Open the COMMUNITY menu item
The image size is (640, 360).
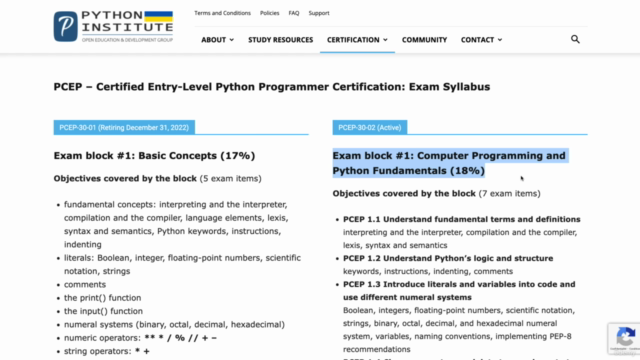(424, 40)
